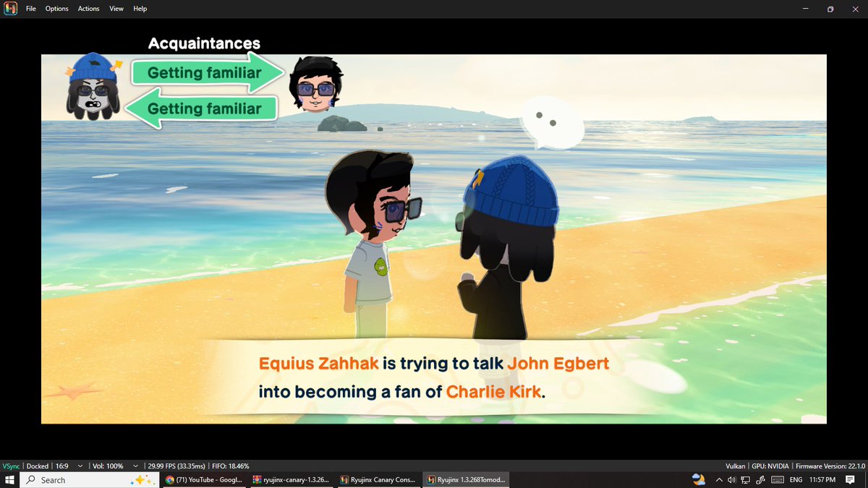Click the Equius Zahhak name in dialogue
The width and height of the screenshot is (868, 488).
318,363
